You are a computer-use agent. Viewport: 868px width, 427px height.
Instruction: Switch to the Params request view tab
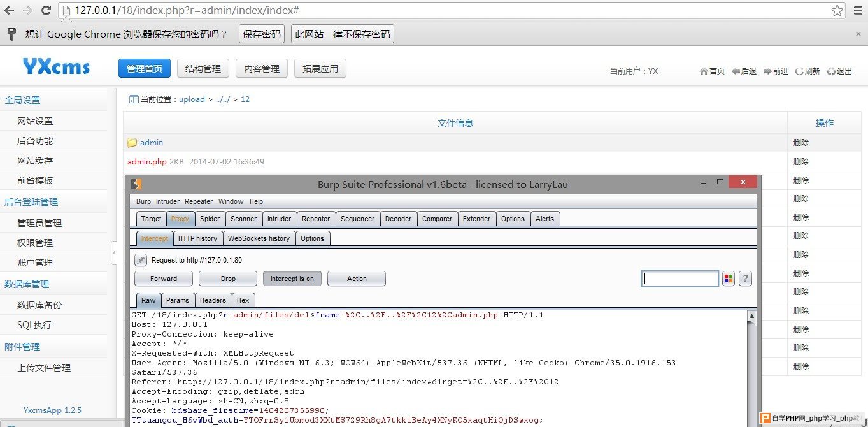pos(178,300)
